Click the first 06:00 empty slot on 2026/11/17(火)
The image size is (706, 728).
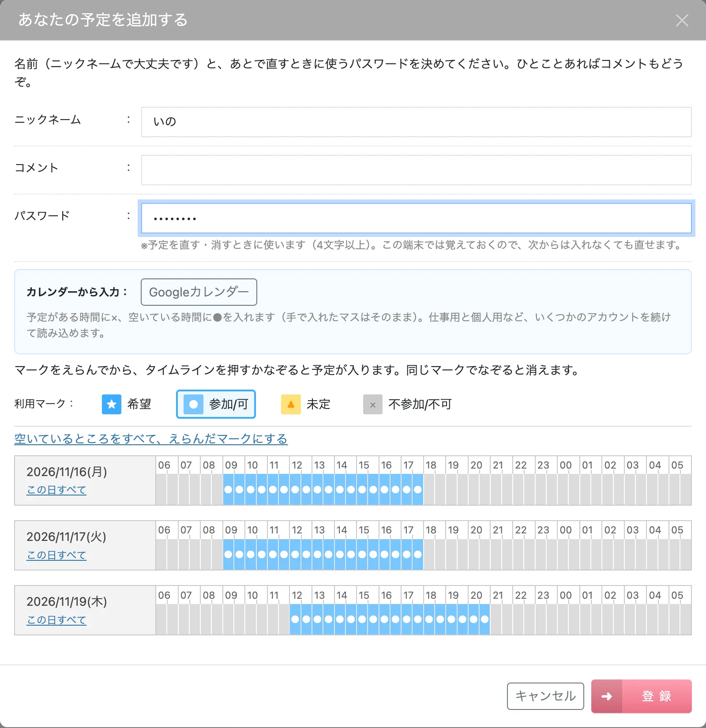pyautogui.click(x=161, y=554)
